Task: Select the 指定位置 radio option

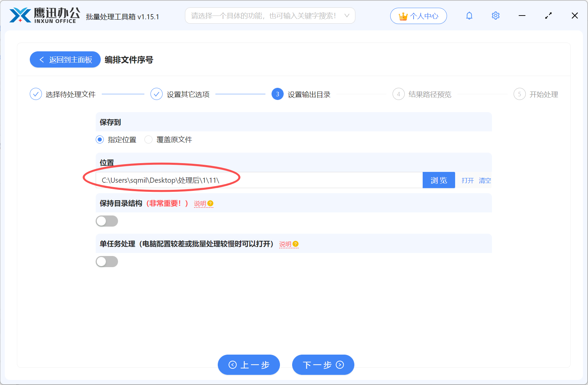Action: (99, 139)
